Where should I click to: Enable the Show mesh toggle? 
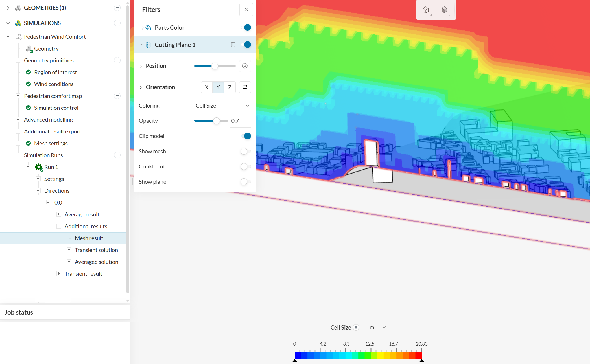point(245,151)
